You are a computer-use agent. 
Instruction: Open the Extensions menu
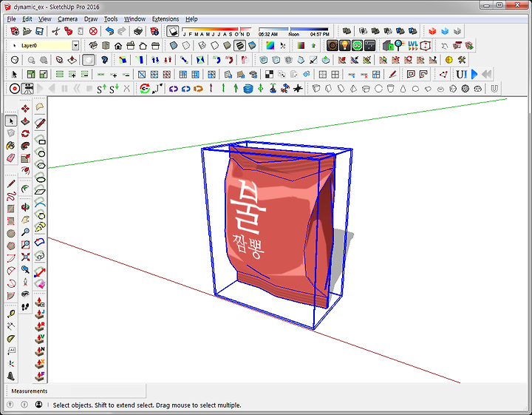coord(166,19)
